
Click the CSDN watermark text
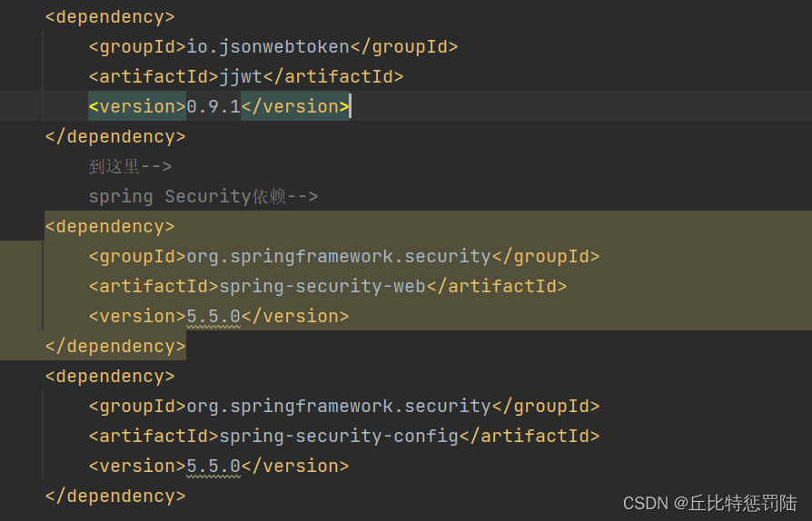click(710, 503)
